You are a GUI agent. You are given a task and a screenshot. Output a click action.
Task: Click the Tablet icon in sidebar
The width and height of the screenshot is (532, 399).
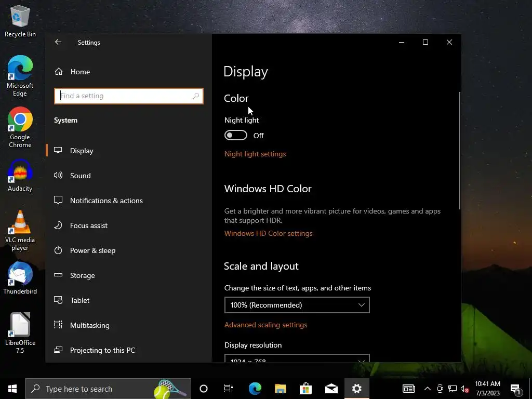point(58,300)
